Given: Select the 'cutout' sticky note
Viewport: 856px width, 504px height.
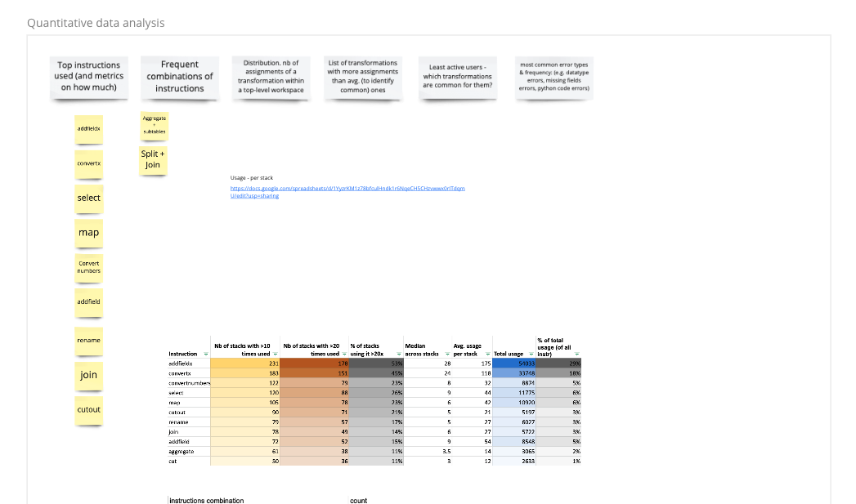Looking at the screenshot, I should tap(89, 410).
